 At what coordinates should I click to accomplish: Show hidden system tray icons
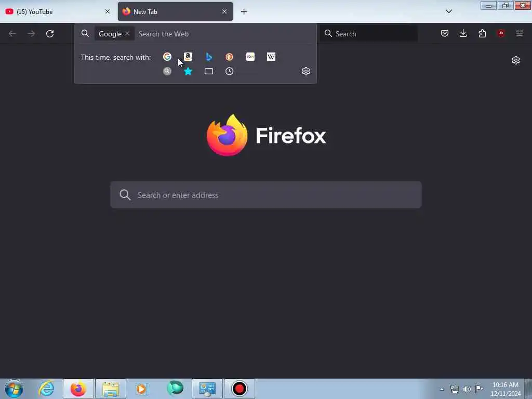[x=442, y=389]
